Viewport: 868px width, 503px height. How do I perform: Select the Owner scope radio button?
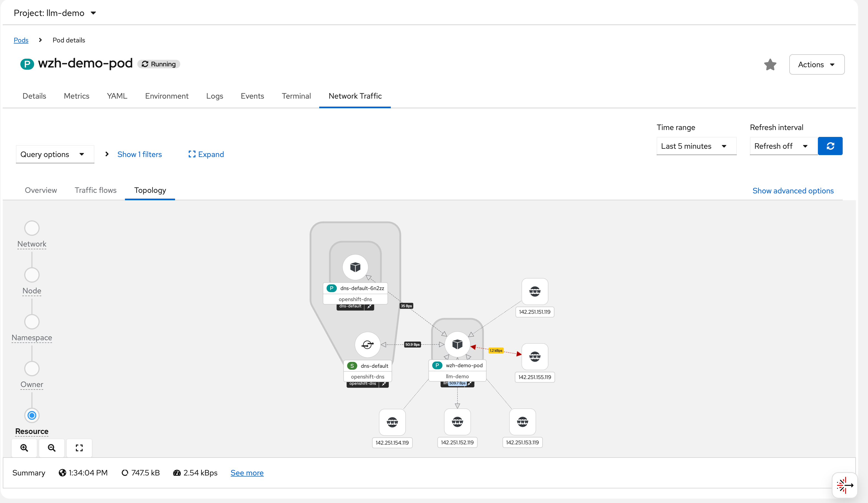point(32,369)
